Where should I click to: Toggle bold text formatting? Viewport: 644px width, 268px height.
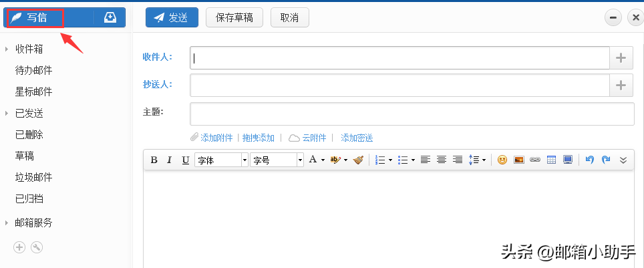coord(154,160)
